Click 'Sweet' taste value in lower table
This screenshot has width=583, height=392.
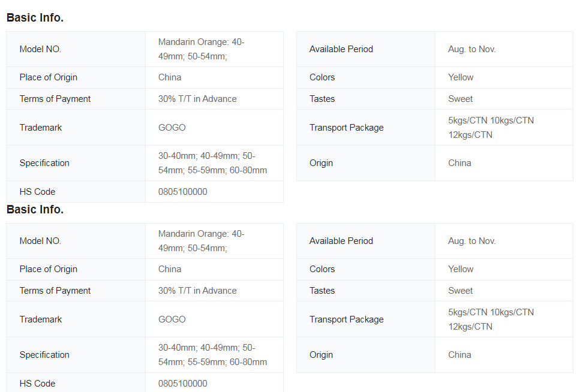tap(460, 291)
